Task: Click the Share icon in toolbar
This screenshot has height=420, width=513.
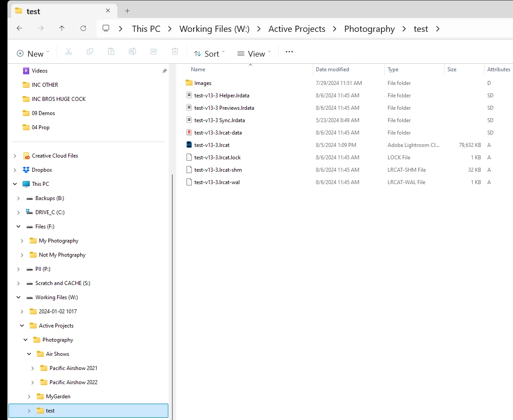Action: tap(154, 52)
